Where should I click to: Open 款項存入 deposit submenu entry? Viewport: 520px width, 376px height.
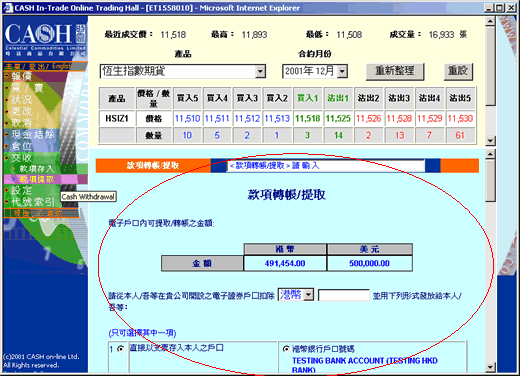pyautogui.click(x=36, y=169)
